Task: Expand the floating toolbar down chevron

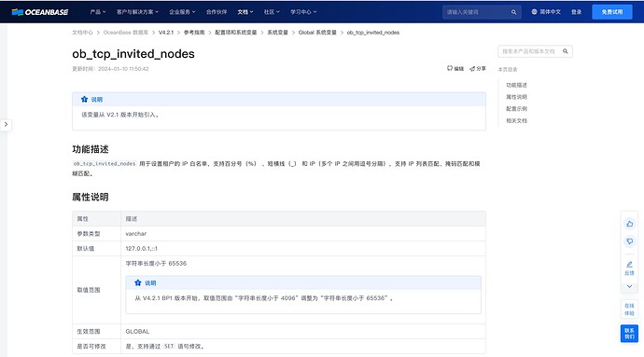Action: coord(629,286)
